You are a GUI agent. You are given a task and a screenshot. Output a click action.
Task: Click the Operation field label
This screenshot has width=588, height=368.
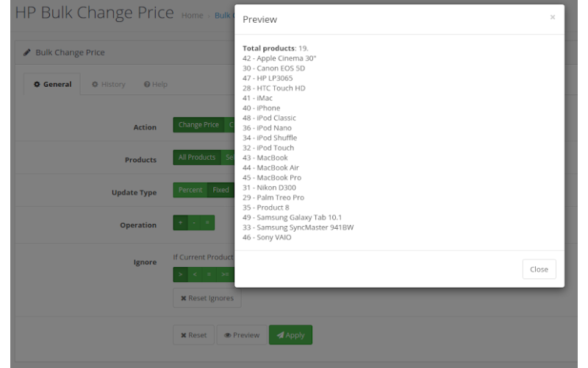(138, 225)
